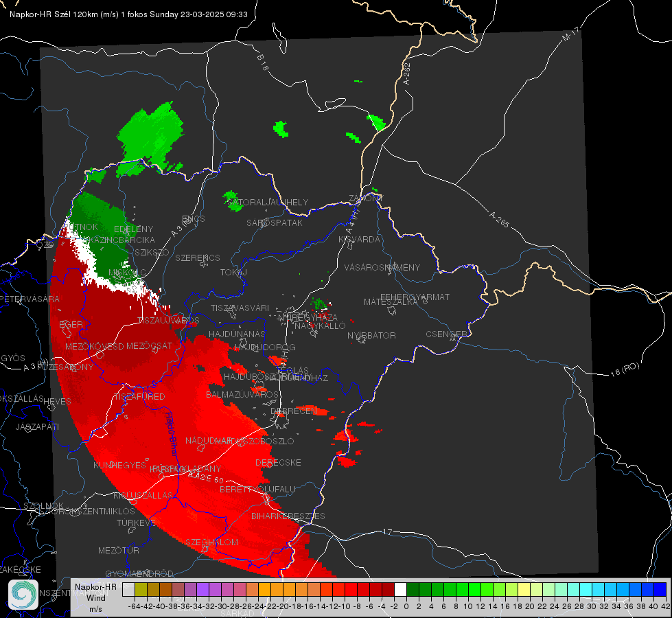Screen dimensions: 672x618
Task: Click the SAROSPATAK town label
Action: coord(275,222)
